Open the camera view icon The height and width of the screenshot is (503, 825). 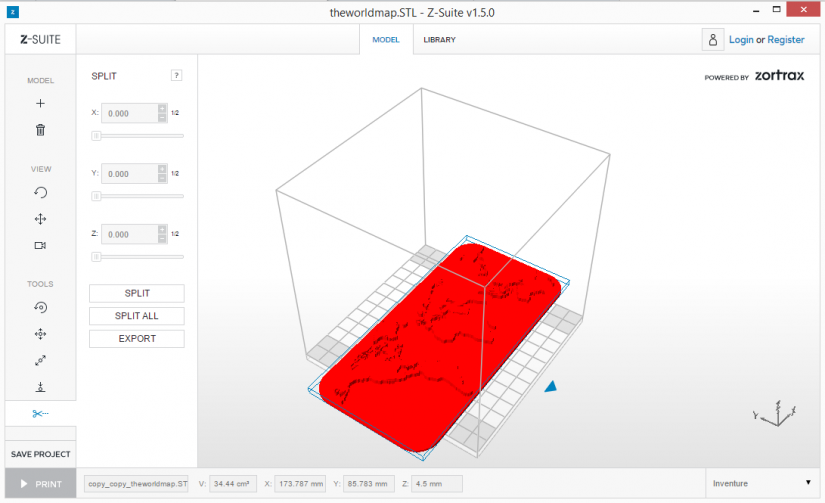click(41, 245)
